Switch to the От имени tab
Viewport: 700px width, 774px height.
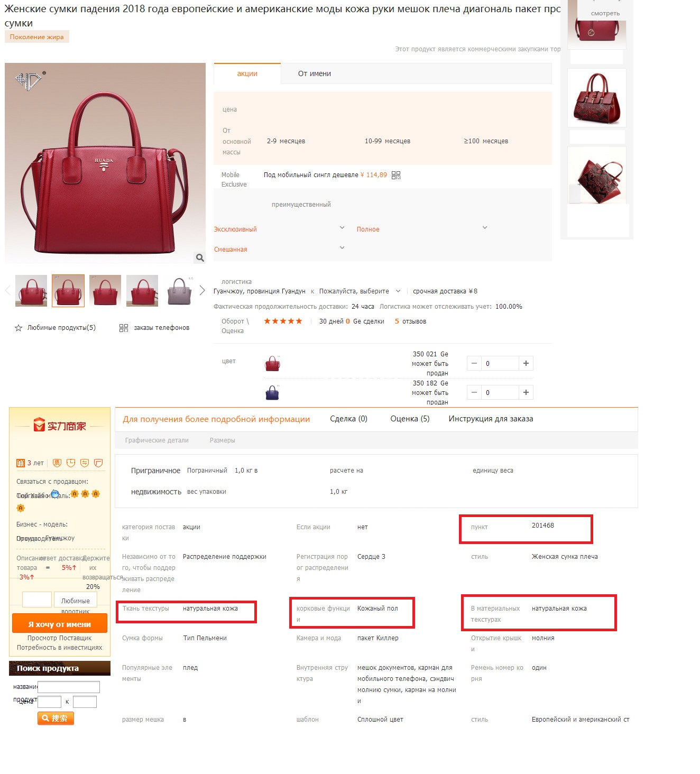pos(315,73)
